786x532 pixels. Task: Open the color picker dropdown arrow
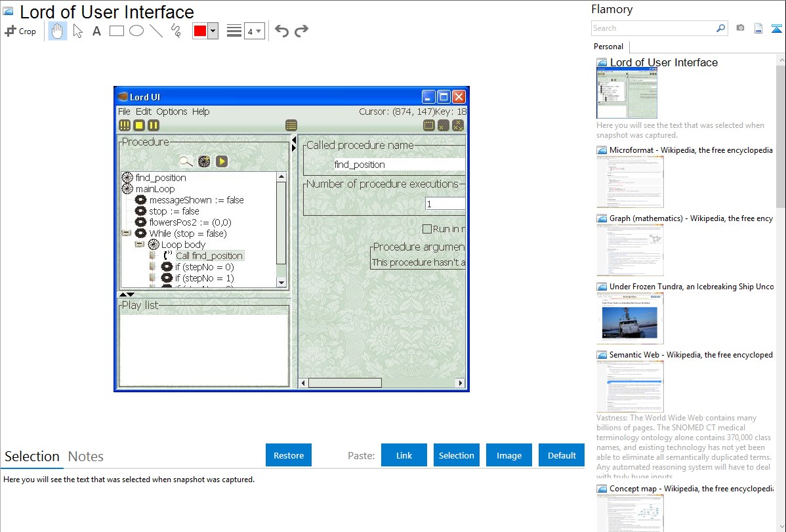click(x=213, y=31)
